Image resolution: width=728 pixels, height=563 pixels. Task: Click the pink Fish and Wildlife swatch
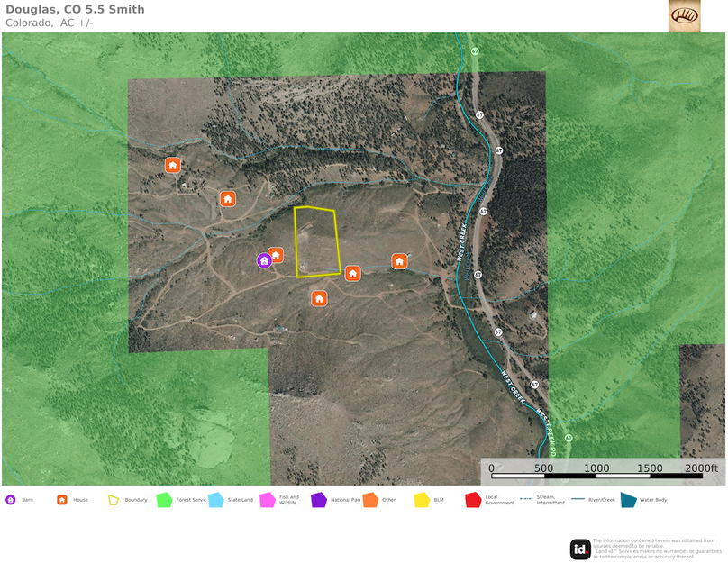click(268, 500)
